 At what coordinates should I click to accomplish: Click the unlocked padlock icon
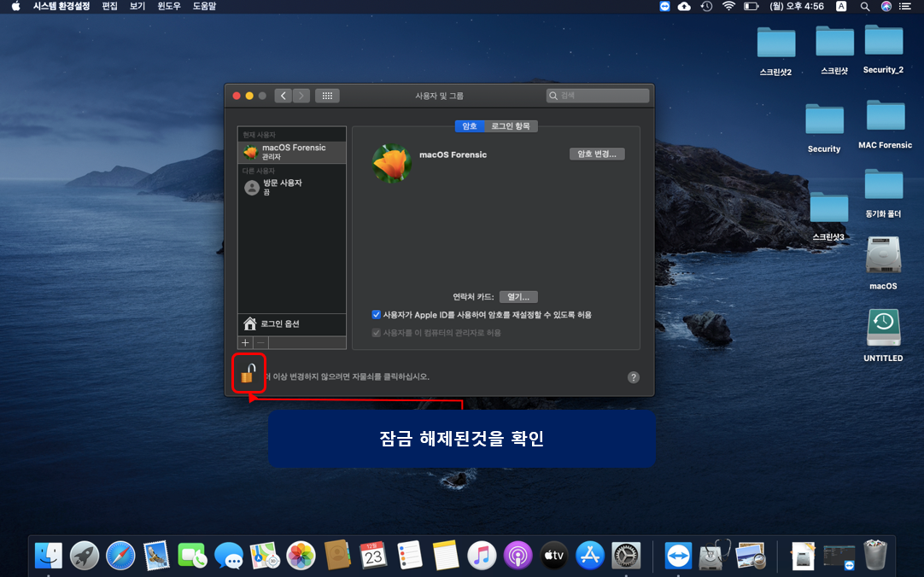[248, 374]
